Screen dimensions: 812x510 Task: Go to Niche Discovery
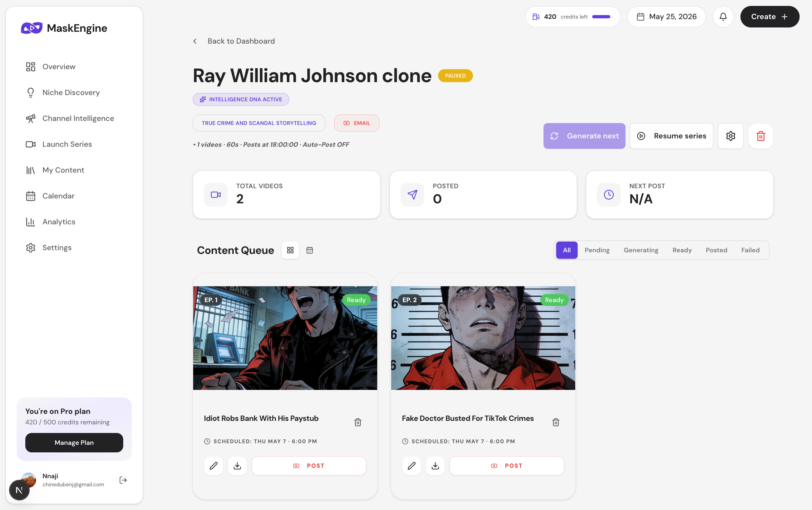[74, 92]
